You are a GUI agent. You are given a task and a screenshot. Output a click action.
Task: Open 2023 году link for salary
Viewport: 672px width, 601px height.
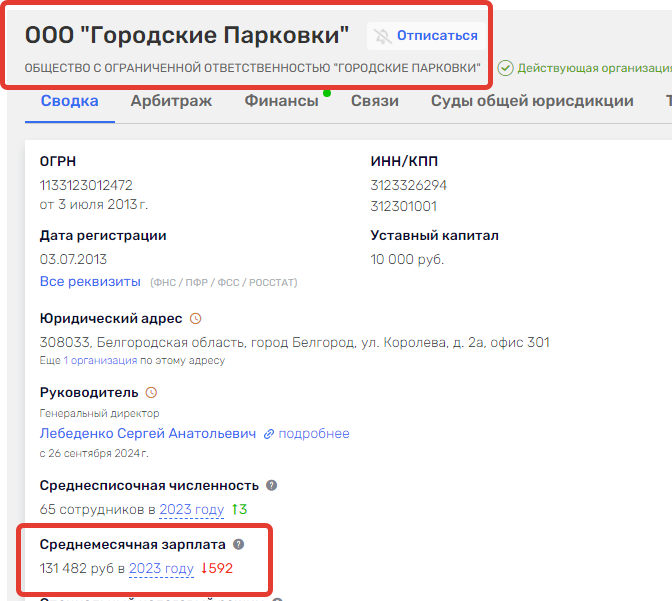161,569
